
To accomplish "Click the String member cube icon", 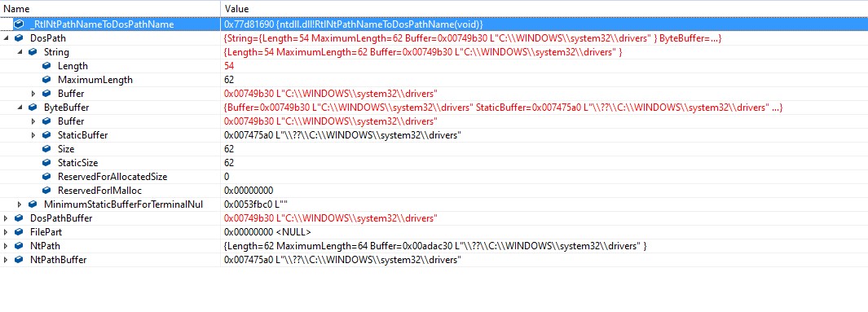I will point(33,52).
